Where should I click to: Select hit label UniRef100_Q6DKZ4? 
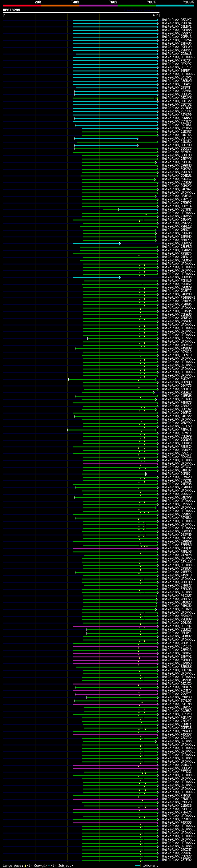click(x=176, y=230)
